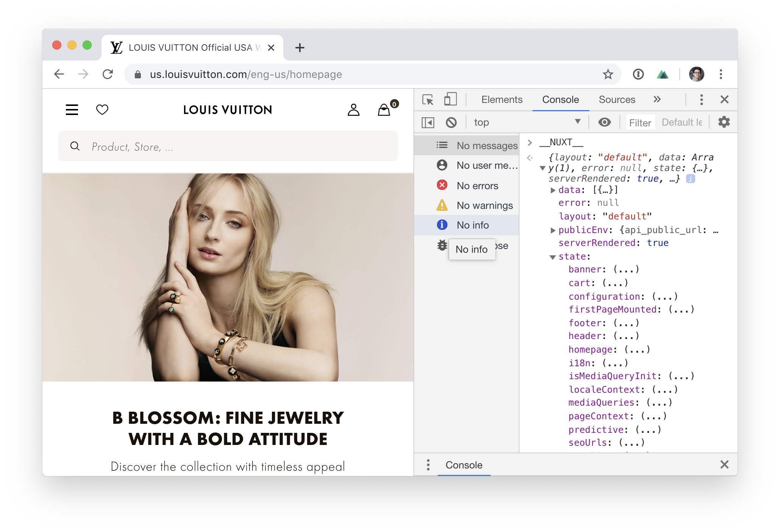Expand the data array property
780x532 pixels.
553,190
